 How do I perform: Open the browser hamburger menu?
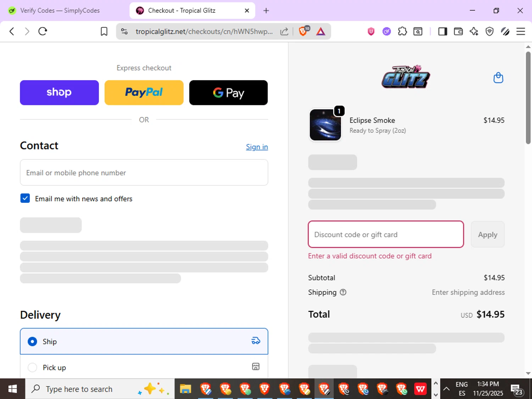click(x=521, y=32)
